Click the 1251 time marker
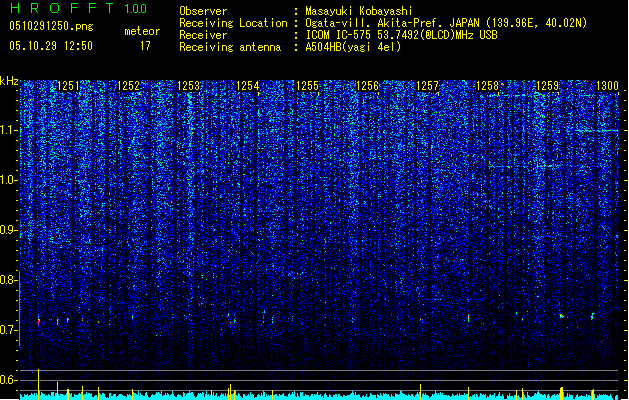 (x=69, y=86)
